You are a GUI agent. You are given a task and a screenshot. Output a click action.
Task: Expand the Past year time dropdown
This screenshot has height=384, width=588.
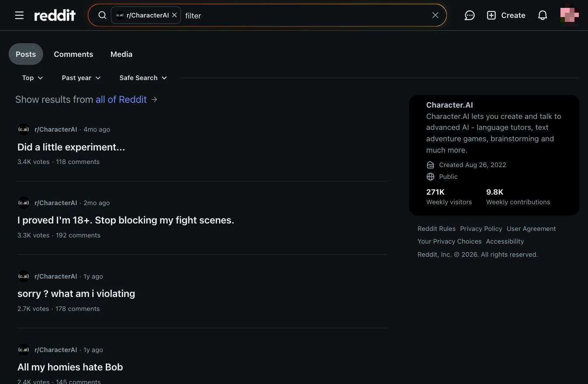81,78
